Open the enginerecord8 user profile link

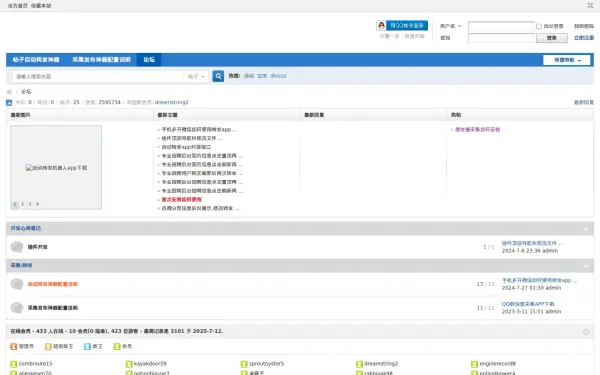pos(497,364)
